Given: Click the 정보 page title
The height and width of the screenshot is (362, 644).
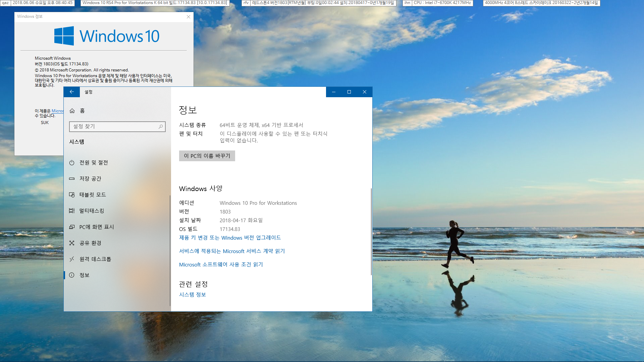Looking at the screenshot, I should (x=187, y=110).
